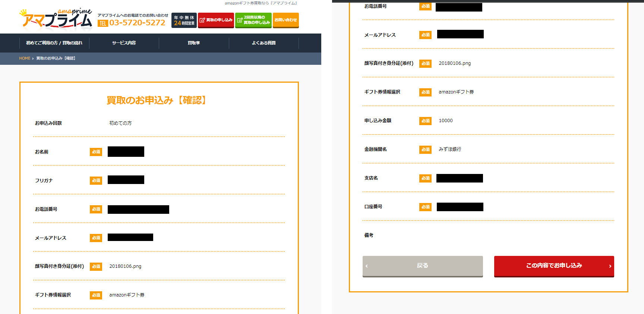The image size is (644, 314).
Task: Click right panel 20180106.png value
Action: pos(455,63)
